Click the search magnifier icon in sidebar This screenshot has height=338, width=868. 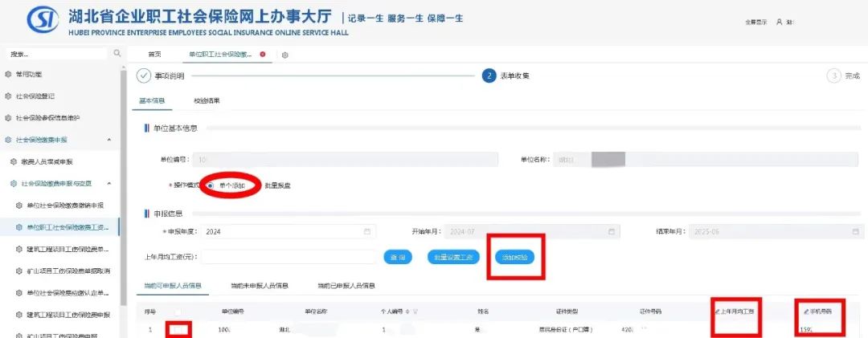point(117,53)
